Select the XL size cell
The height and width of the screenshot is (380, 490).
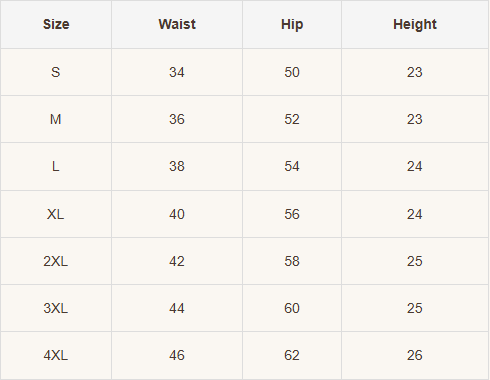coord(56,214)
